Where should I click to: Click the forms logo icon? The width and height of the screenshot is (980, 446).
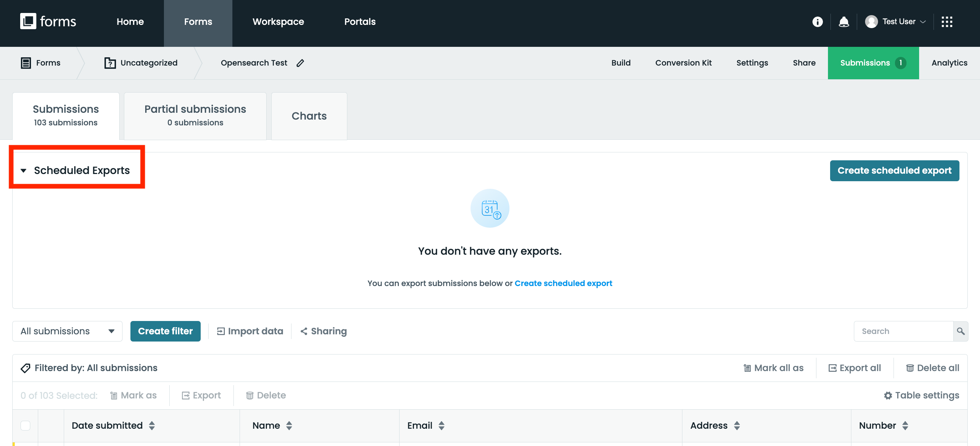coord(28,21)
